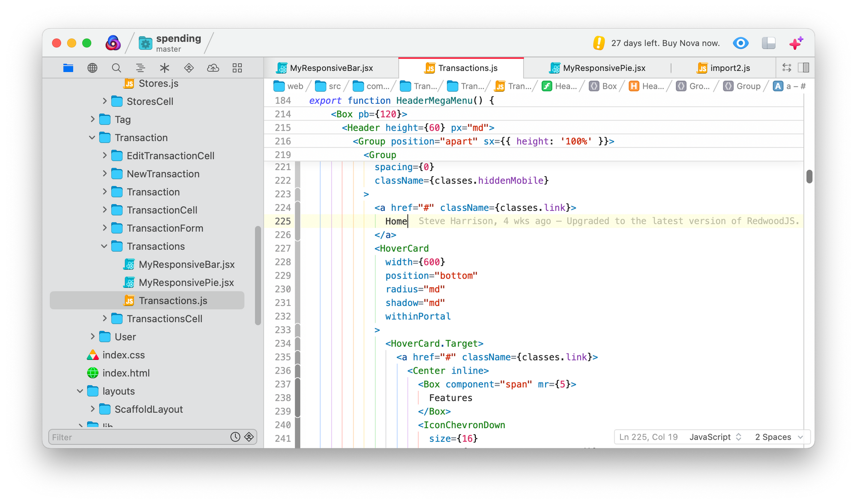Click the src breadcrumb folder

pyautogui.click(x=328, y=86)
